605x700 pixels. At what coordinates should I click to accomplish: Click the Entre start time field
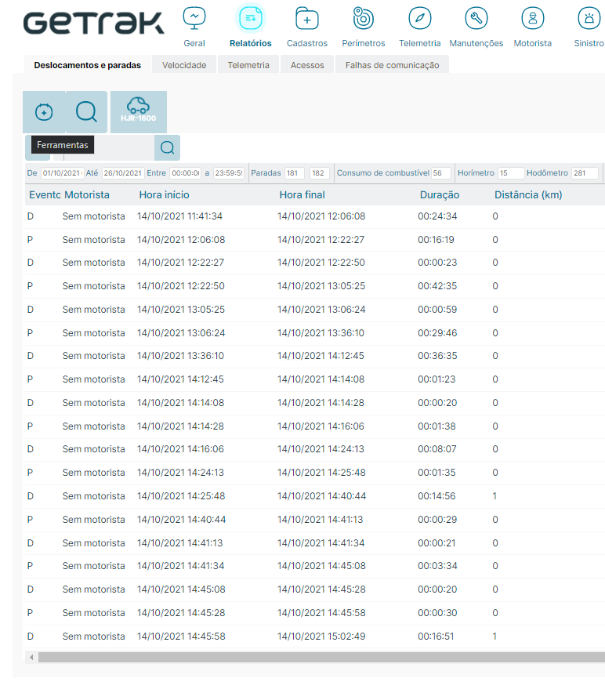186,173
